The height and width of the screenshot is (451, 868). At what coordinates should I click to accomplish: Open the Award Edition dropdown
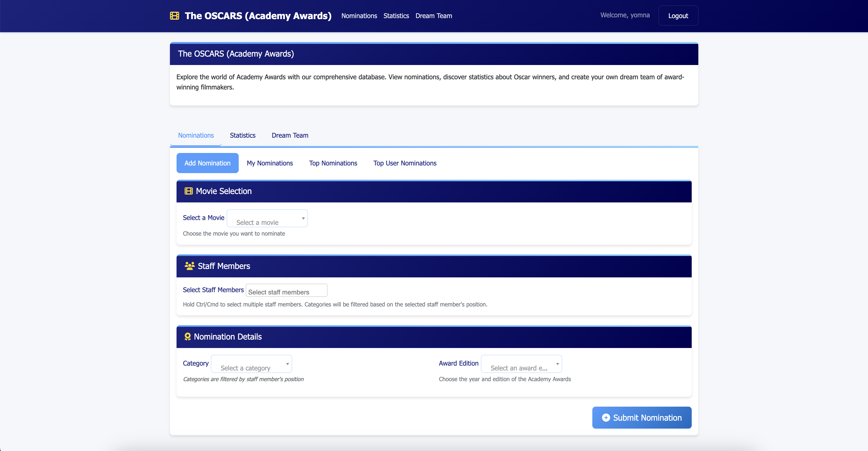(x=521, y=364)
